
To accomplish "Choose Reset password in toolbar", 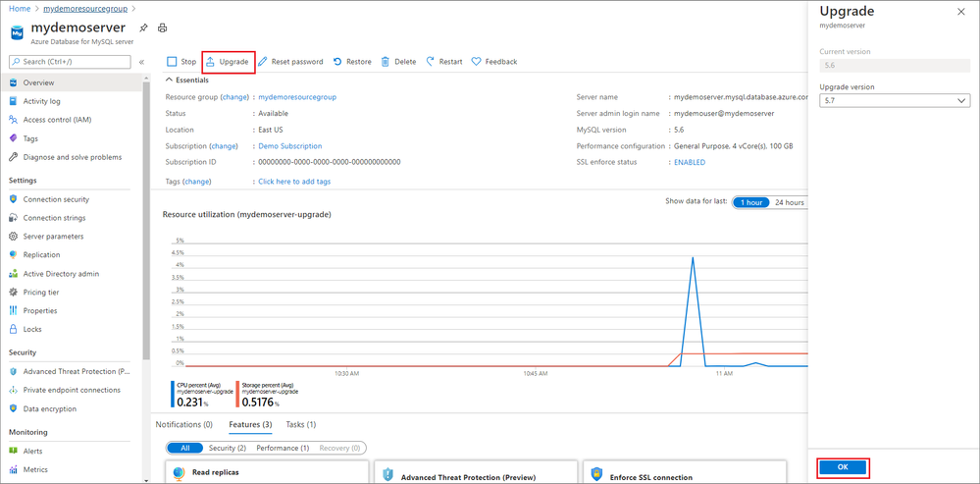I will click(290, 61).
